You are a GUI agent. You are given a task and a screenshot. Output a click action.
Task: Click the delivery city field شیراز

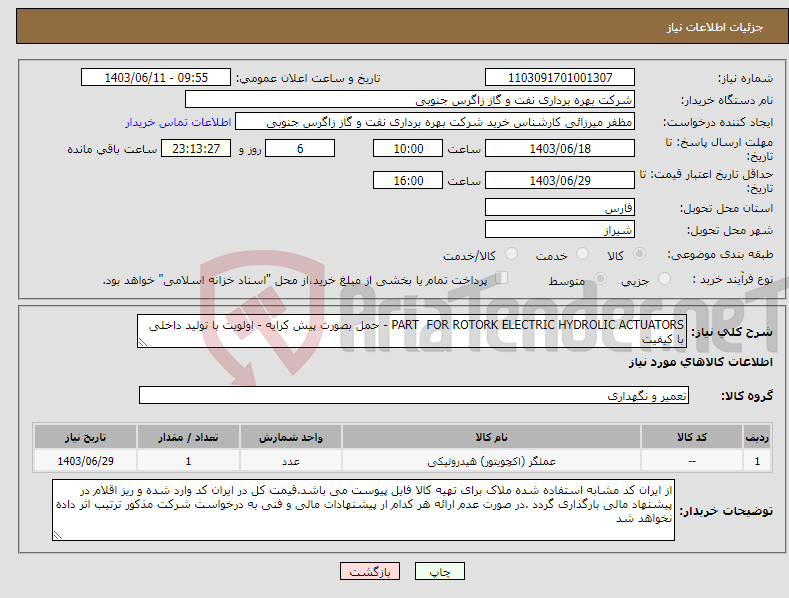(560, 230)
